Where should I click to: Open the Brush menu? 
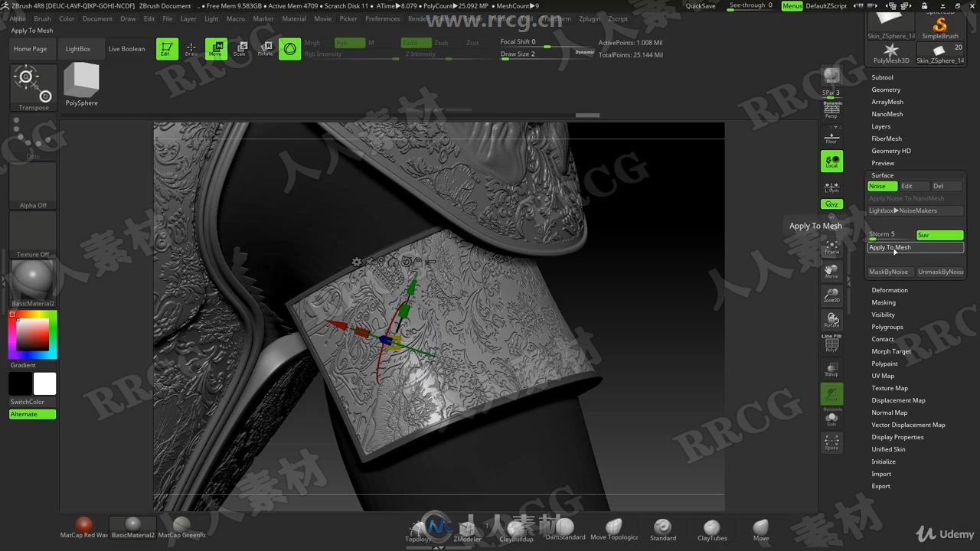click(x=42, y=18)
